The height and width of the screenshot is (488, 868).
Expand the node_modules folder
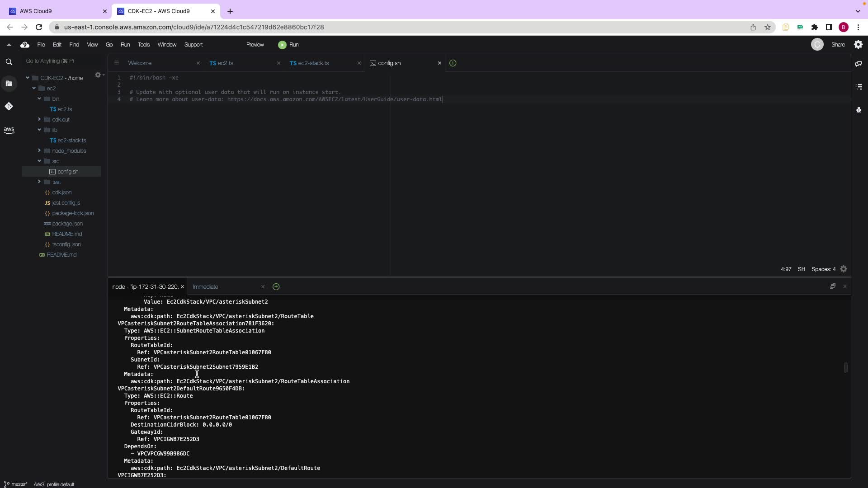39,151
